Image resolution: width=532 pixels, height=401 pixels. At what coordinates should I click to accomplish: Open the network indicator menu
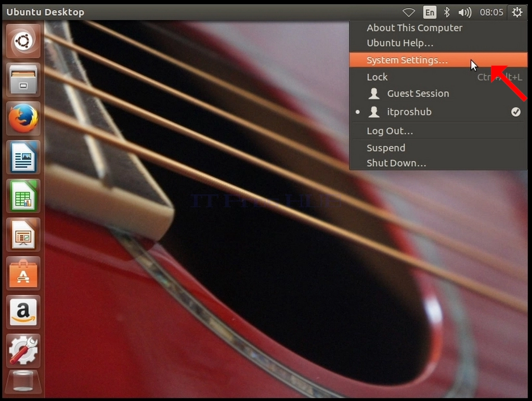click(409, 12)
